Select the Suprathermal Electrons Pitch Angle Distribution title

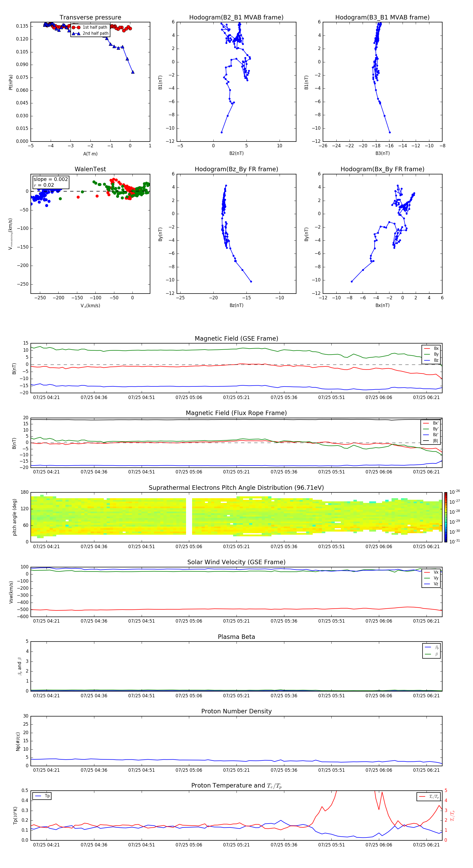236,488
